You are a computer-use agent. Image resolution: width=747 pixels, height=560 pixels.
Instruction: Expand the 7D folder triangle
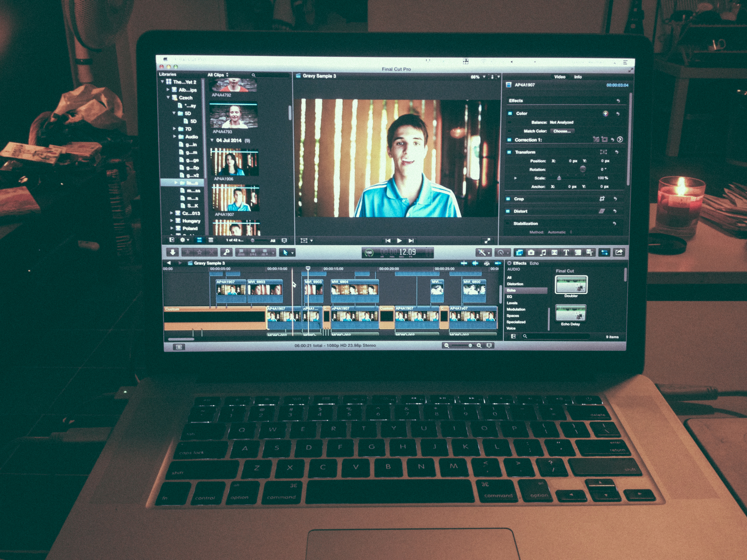click(x=174, y=129)
